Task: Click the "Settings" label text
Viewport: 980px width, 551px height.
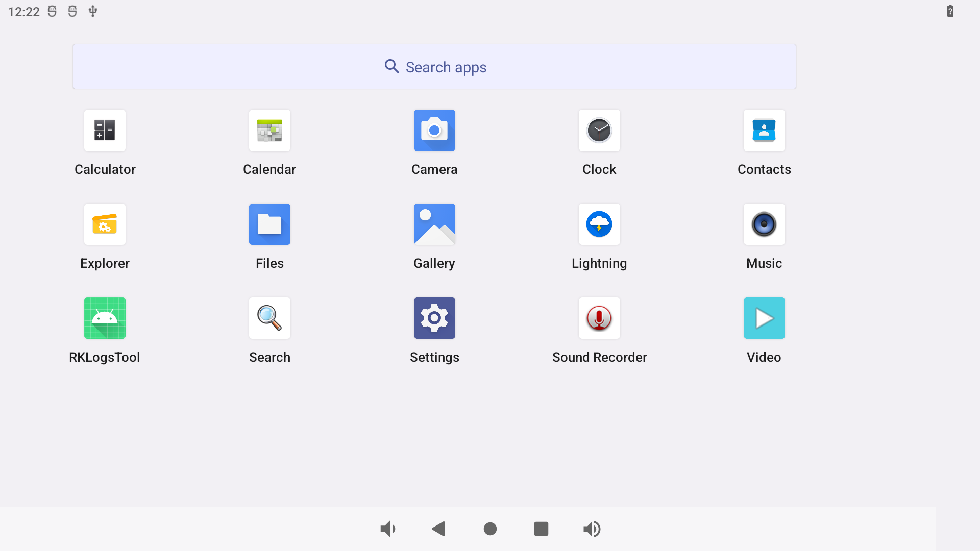Action: 434,358
